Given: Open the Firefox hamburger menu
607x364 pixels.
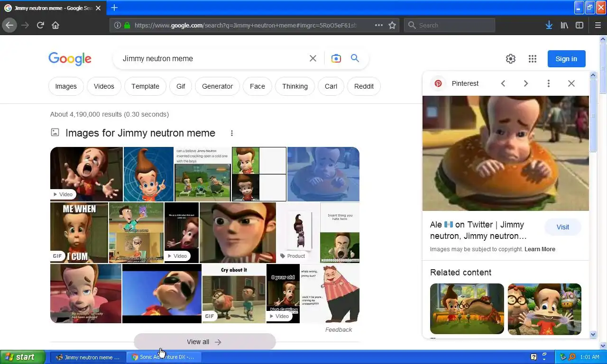Looking at the screenshot, I should pos(598,25).
